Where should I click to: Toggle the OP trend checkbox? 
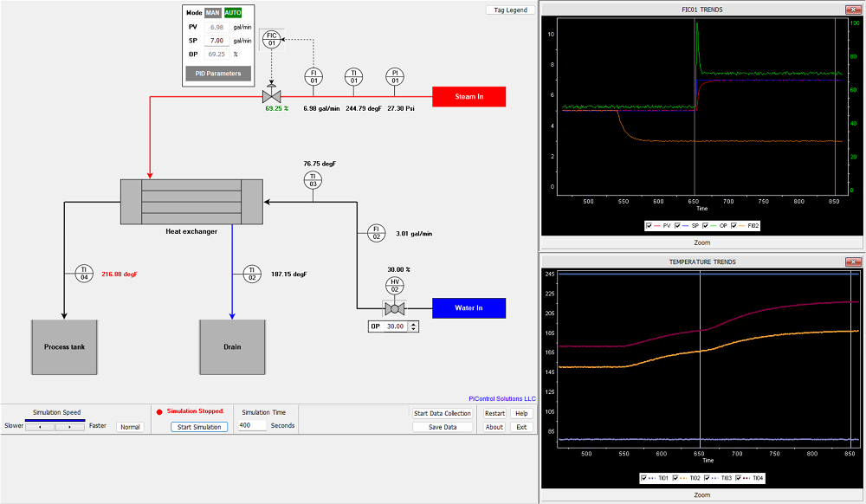[x=705, y=226]
